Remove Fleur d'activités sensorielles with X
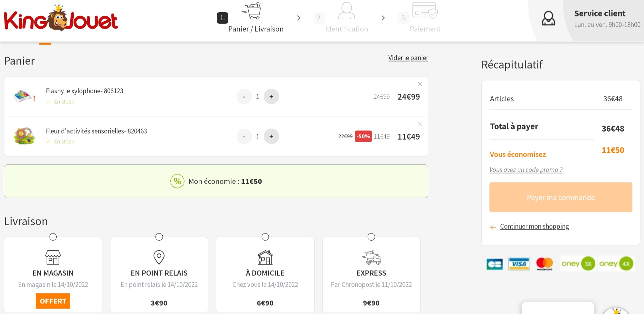644x314 pixels. [420, 125]
